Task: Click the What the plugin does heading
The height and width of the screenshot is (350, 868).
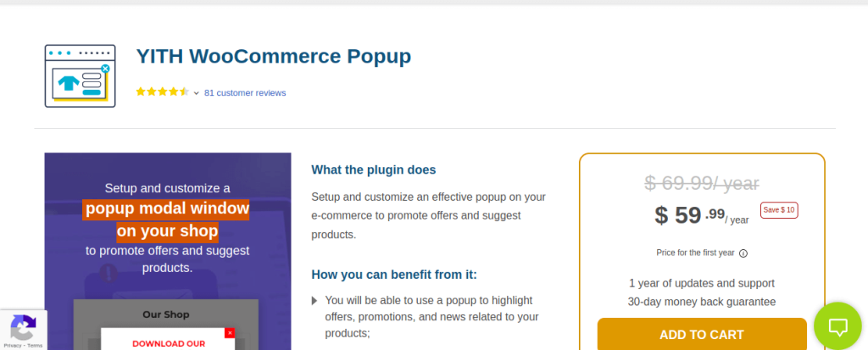Action: tap(374, 169)
